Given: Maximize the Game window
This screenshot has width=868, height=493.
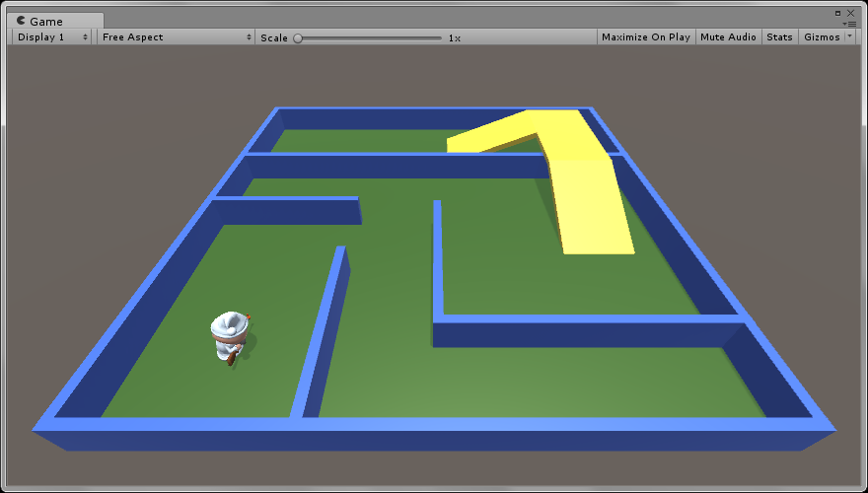Looking at the screenshot, I should (x=838, y=13).
